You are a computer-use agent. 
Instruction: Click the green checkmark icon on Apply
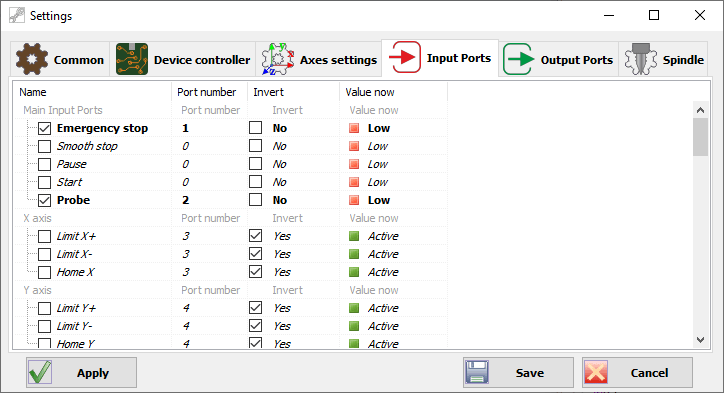coord(40,372)
